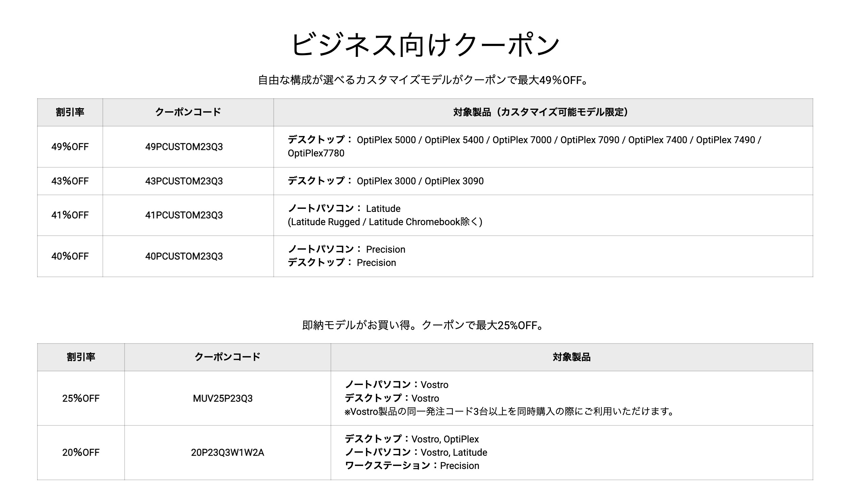Click coupon code 40PCUSTOM23Q3
This screenshot has width=849, height=504.
tap(184, 256)
